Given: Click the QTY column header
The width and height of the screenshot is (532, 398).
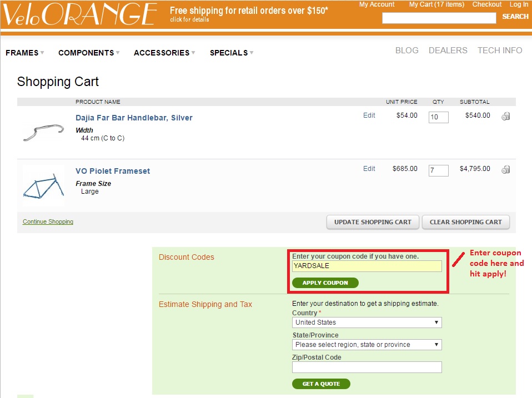Looking at the screenshot, I should click(x=438, y=102).
